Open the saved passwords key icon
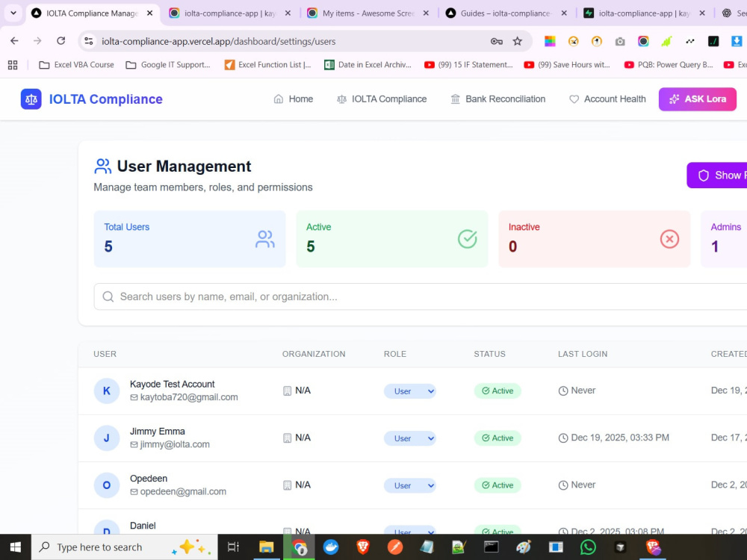This screenshot has height=560, width=747. click(497, 41)
